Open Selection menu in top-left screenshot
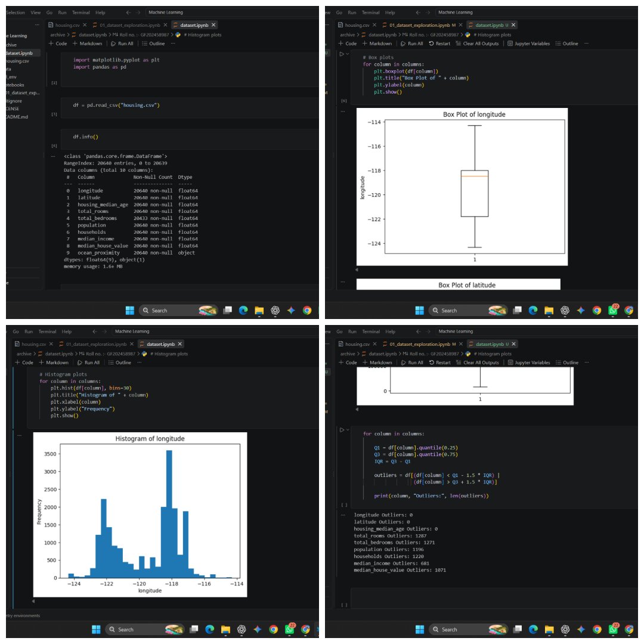 tap(15, 13)
